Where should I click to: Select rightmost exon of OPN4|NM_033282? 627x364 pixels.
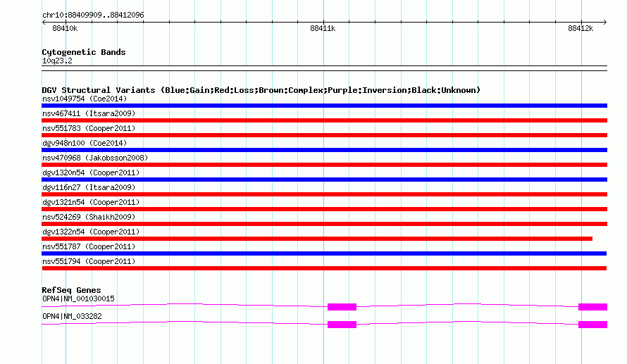pos(592,325)
